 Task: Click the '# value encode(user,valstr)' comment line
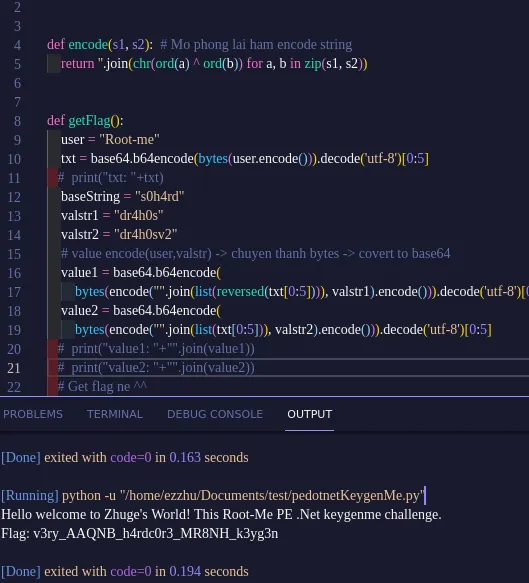[x=255, y=254]
